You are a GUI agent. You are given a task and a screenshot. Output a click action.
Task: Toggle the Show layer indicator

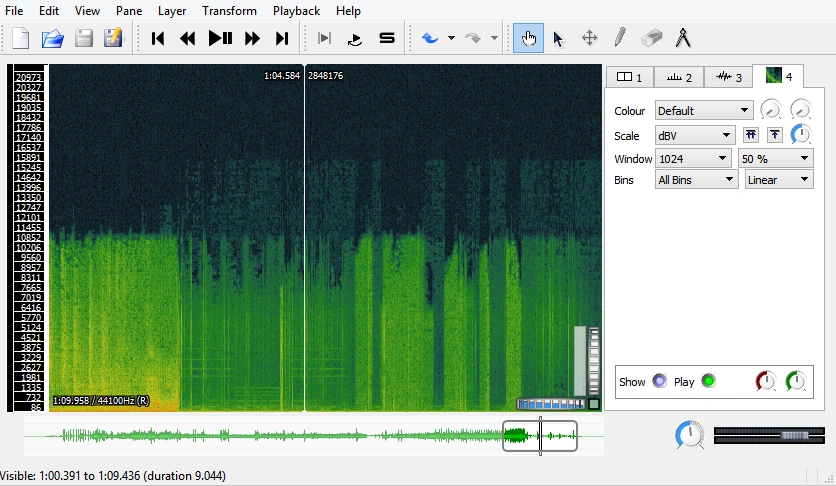[659, 381]
